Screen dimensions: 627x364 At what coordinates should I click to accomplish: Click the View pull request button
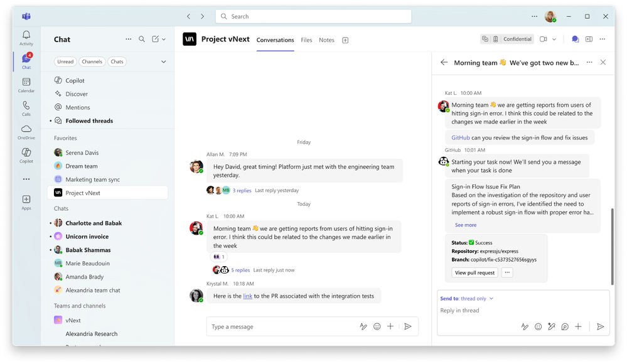click(x=474, y=272)
